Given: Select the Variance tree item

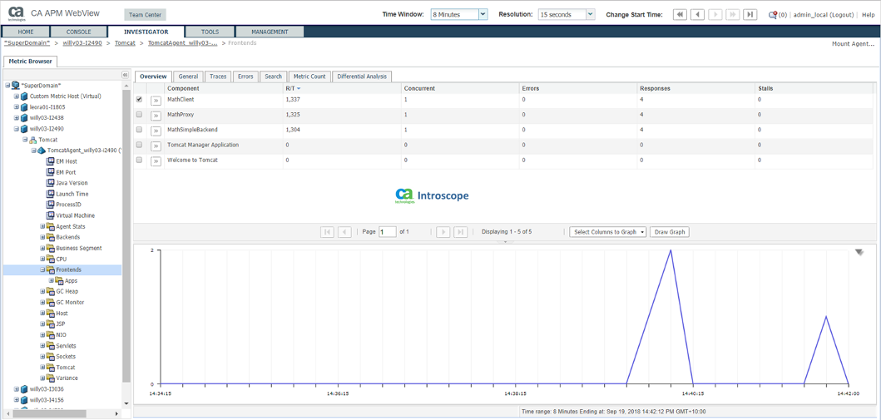Looking at the screenshot, I should [x=67, y=378].
